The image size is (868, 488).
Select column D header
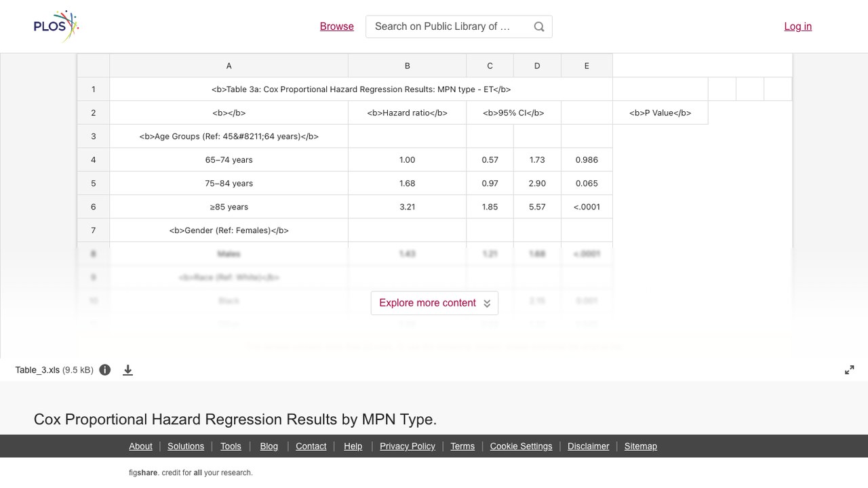click(537, 66)
